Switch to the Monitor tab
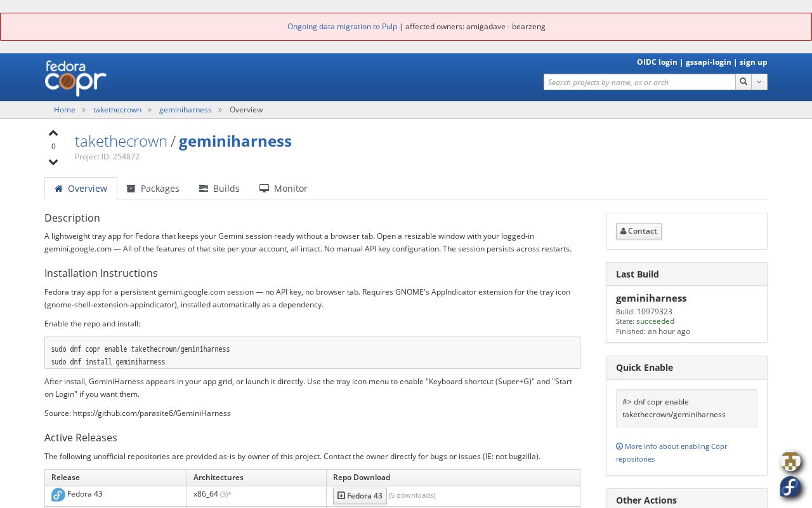 (284, 189)
